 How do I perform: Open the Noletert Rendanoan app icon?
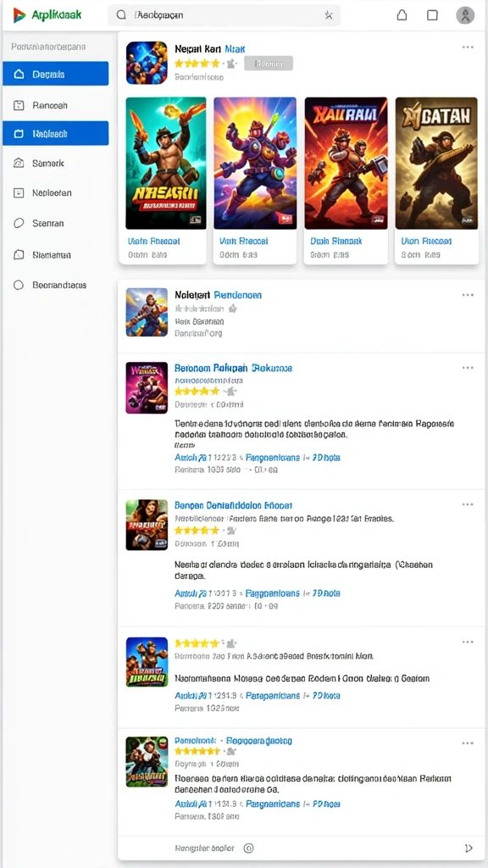147,312
